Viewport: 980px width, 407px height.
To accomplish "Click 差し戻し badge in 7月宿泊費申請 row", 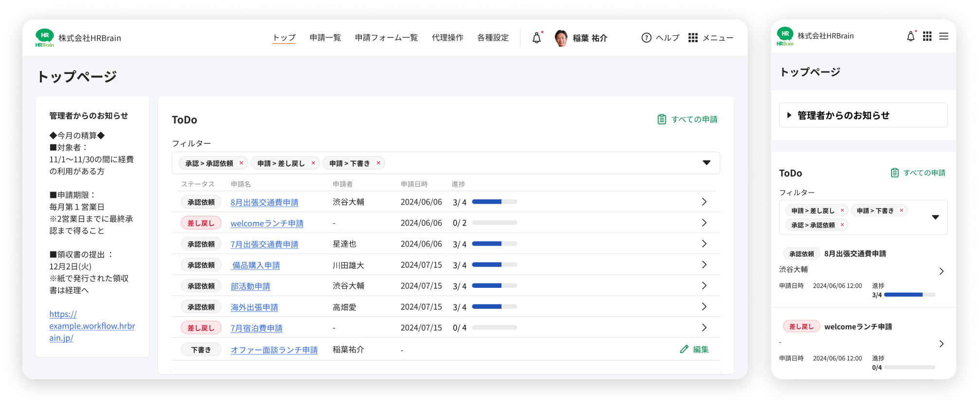I will point(201,328).
